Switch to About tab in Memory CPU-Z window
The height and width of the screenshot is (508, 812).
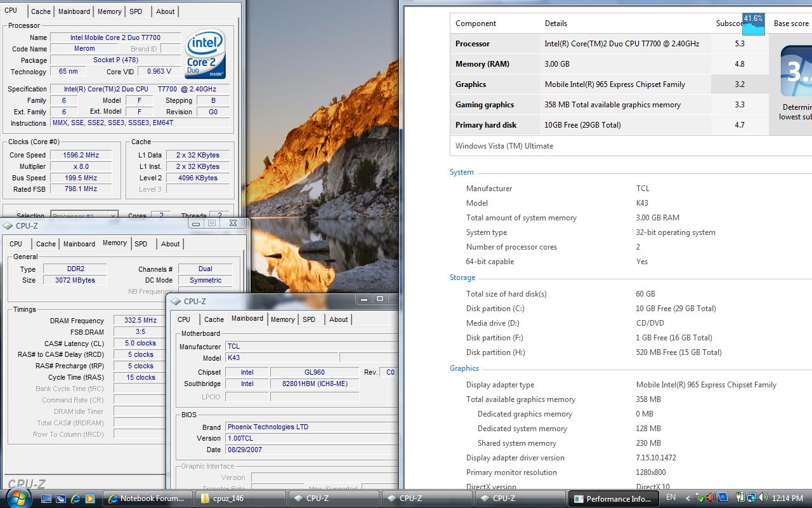171,244
